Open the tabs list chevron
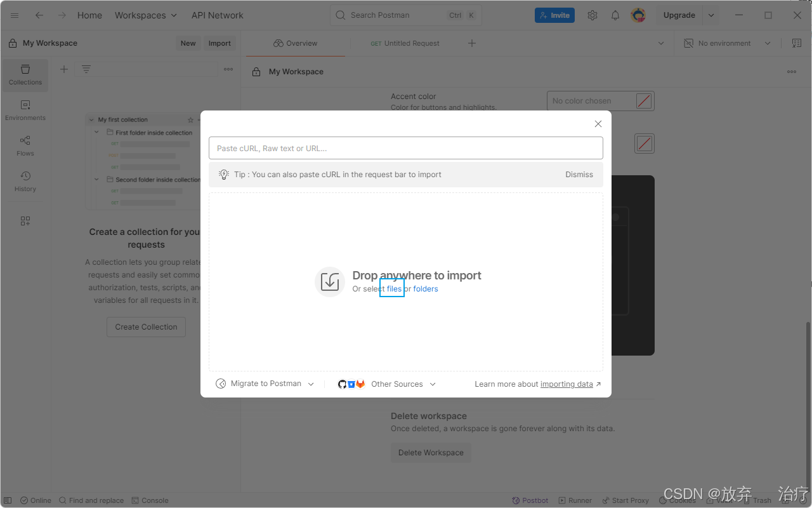This screenshot has height=508, width=812. click(661, 43)
